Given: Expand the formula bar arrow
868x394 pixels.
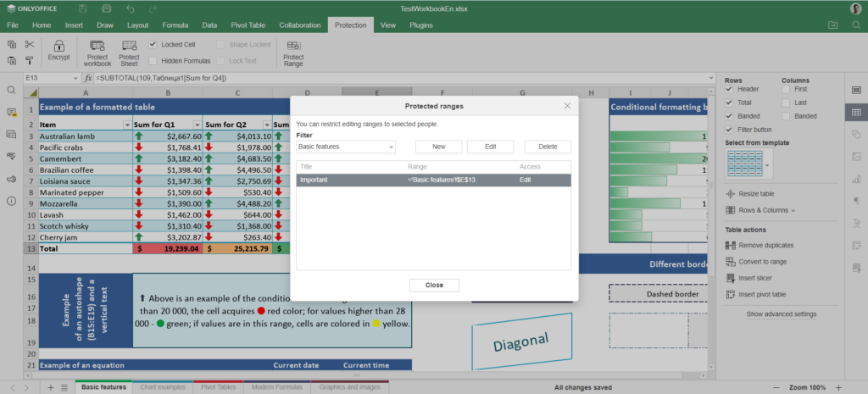Looking at the screenshot, I should [711, 79].
